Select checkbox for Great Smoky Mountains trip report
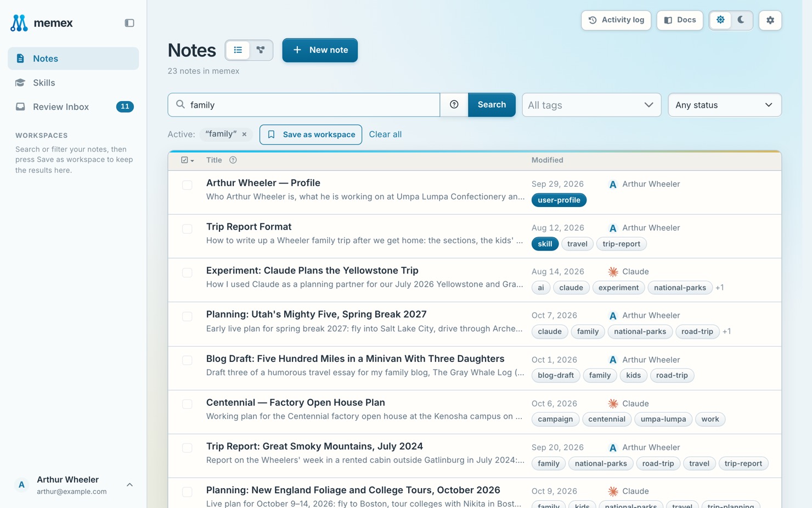This screenshot has width=812, height=508. pyautogui.click(x=187, y=448)
